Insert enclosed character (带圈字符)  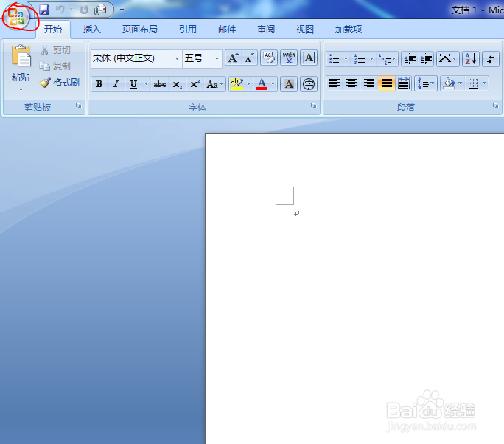click(309, 84)
